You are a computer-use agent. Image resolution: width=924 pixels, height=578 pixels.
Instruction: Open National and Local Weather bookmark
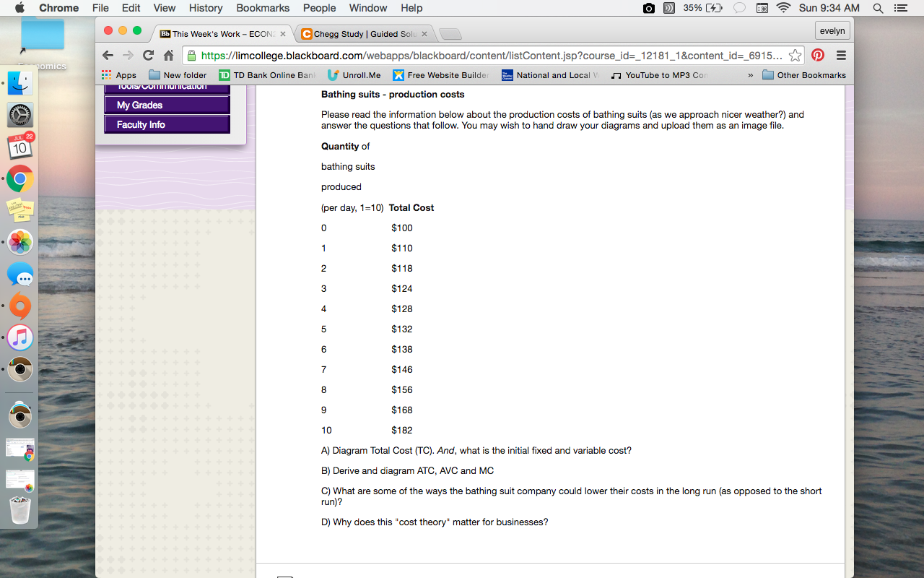click(550, 75)
